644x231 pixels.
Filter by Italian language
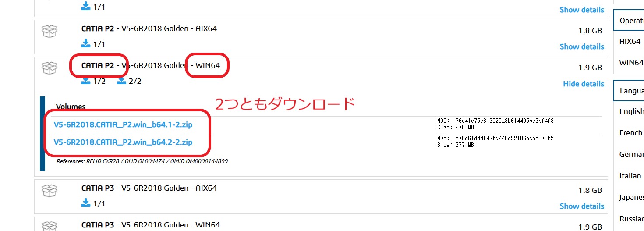click(630, 176)
